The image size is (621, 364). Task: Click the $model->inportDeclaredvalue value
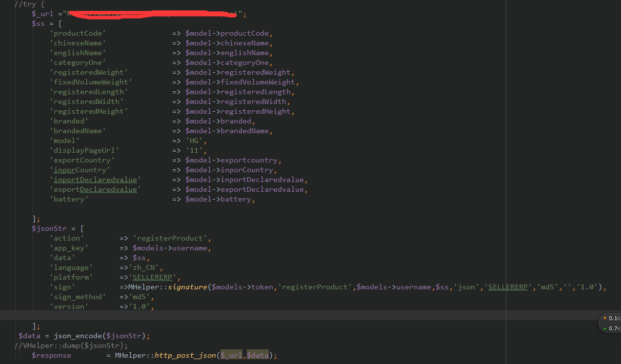click(244, 180)
